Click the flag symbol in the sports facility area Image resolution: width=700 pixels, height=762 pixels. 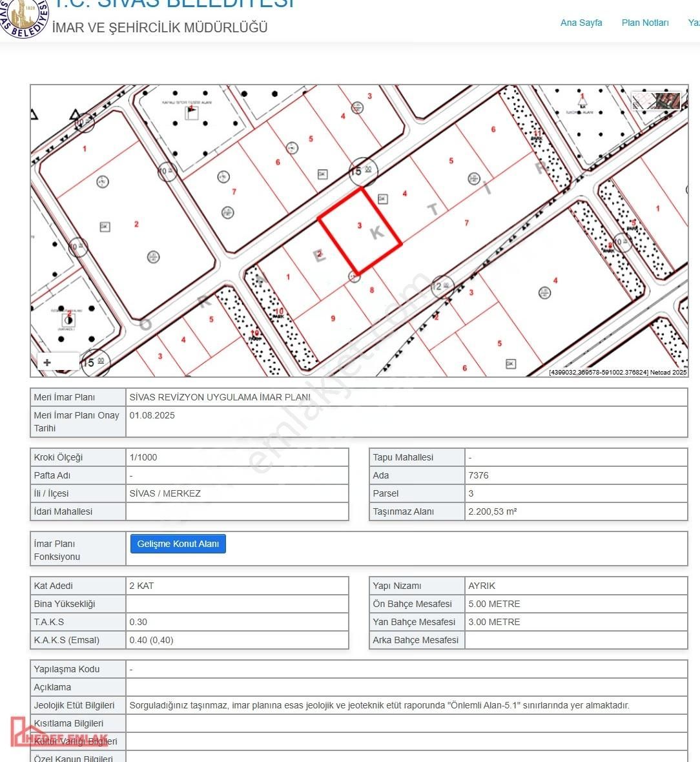point(191,113)
